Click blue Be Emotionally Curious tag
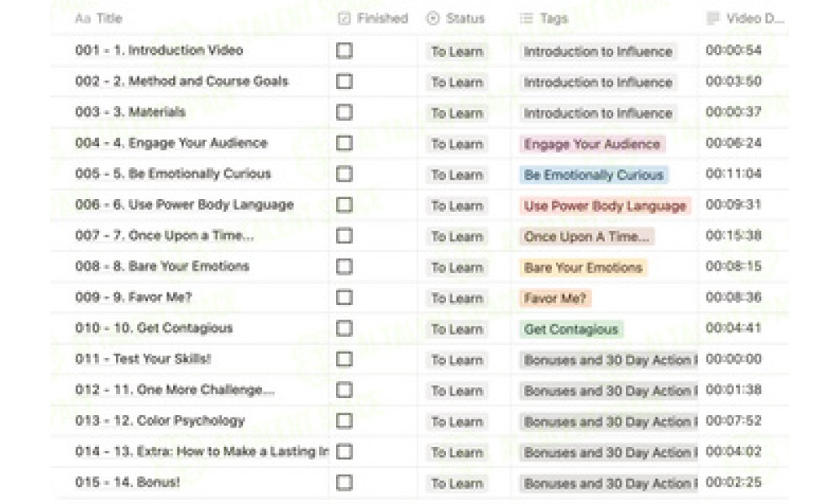840x504 pixels. pos(594,175)
